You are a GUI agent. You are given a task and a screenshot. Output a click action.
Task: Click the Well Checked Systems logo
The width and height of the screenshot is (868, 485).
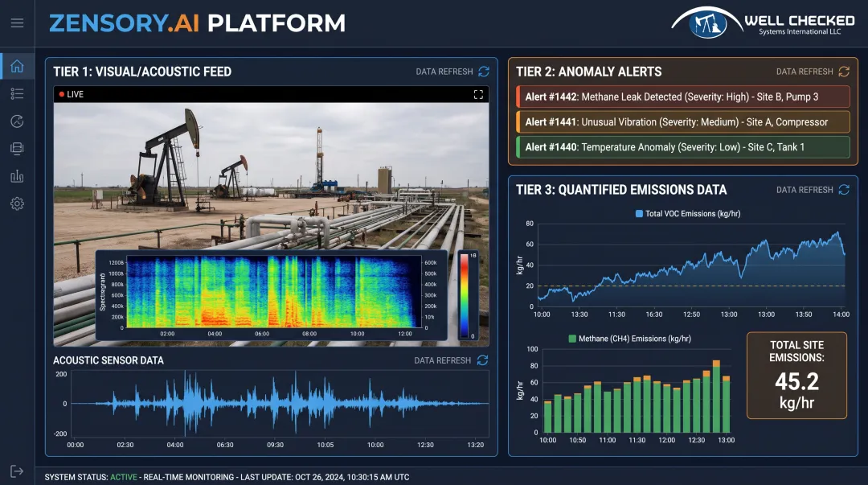tap(763, 23)
